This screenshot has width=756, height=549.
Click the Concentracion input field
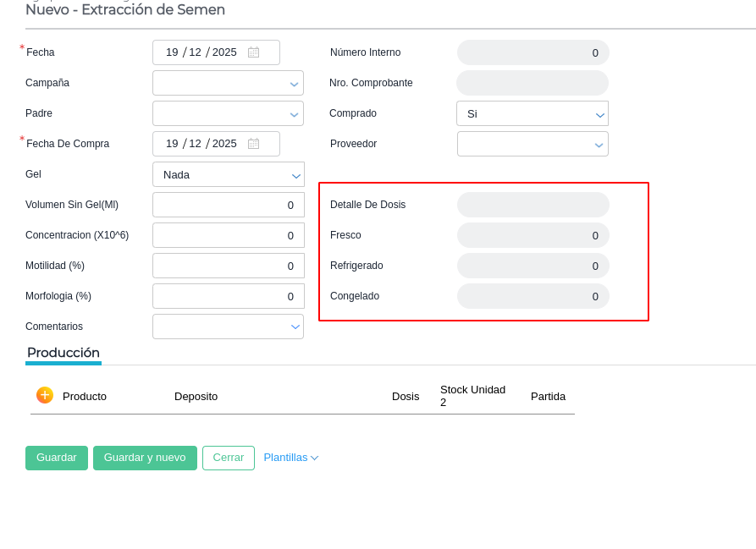[x=228, y=235]
